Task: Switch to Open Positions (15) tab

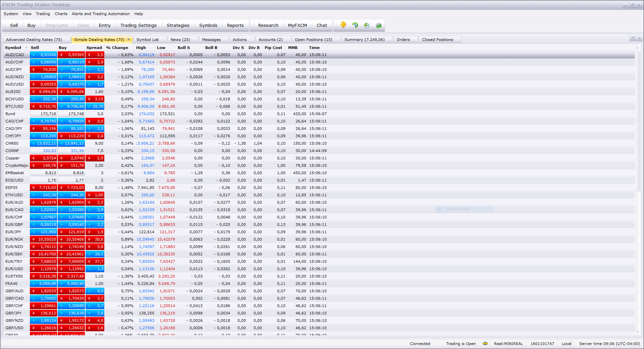Action: (313, 40)
